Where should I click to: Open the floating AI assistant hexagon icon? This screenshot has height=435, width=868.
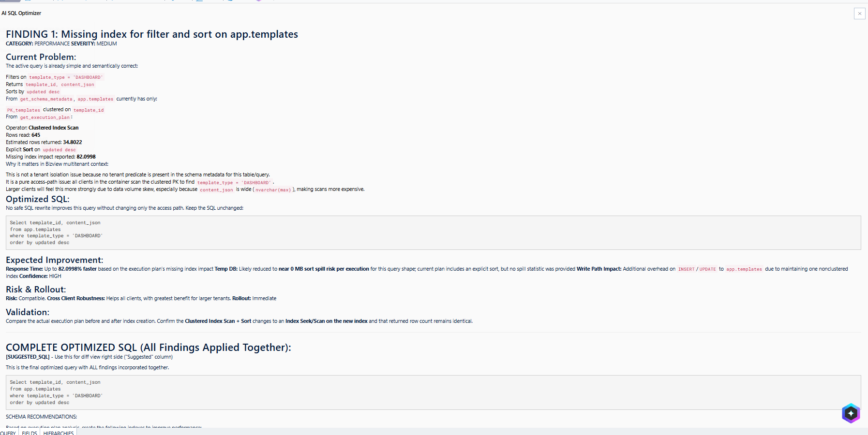(851, 413)
